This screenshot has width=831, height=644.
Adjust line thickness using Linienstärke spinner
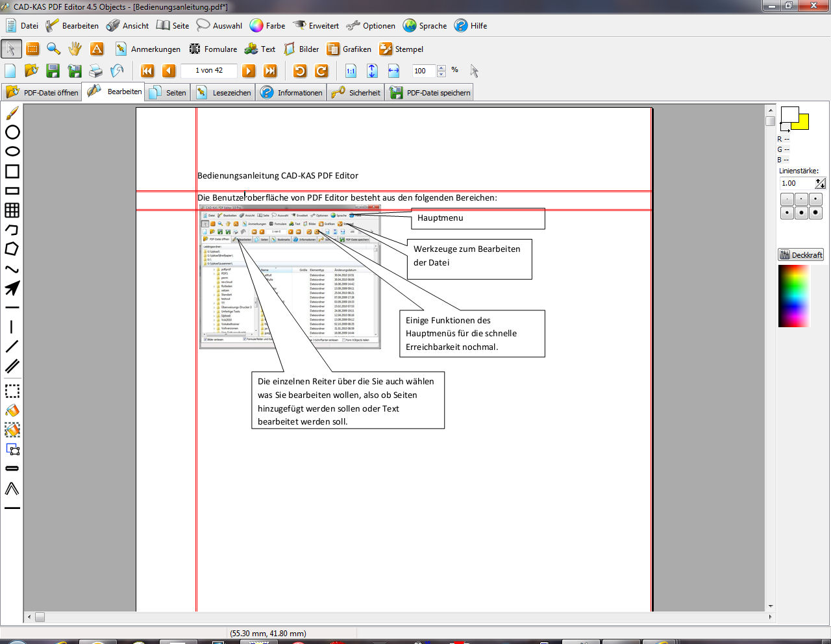(821, 183)
